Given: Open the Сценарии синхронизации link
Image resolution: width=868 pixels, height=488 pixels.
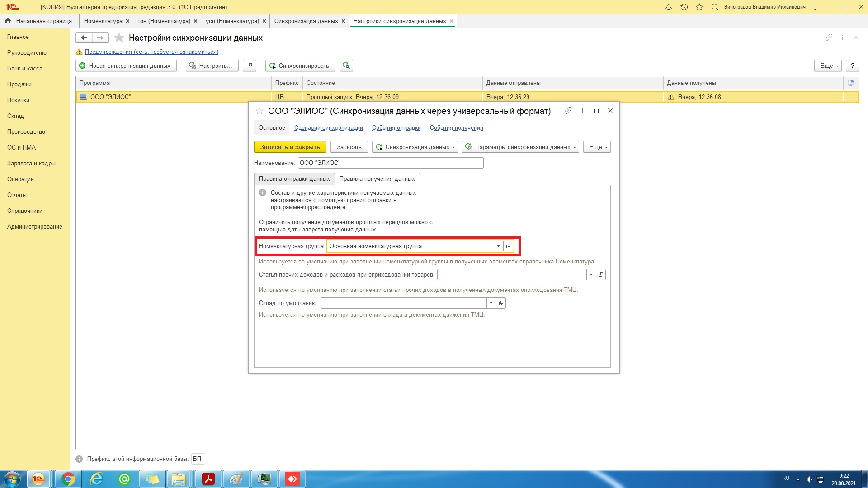Looking at the screenshot, I should (x=329, y=128).
